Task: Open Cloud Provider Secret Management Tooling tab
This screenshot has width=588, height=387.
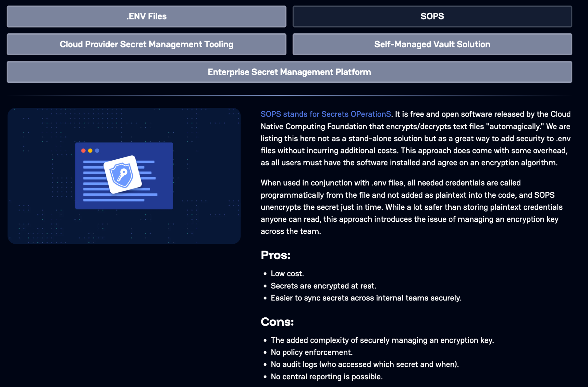Action: (146, 44)
